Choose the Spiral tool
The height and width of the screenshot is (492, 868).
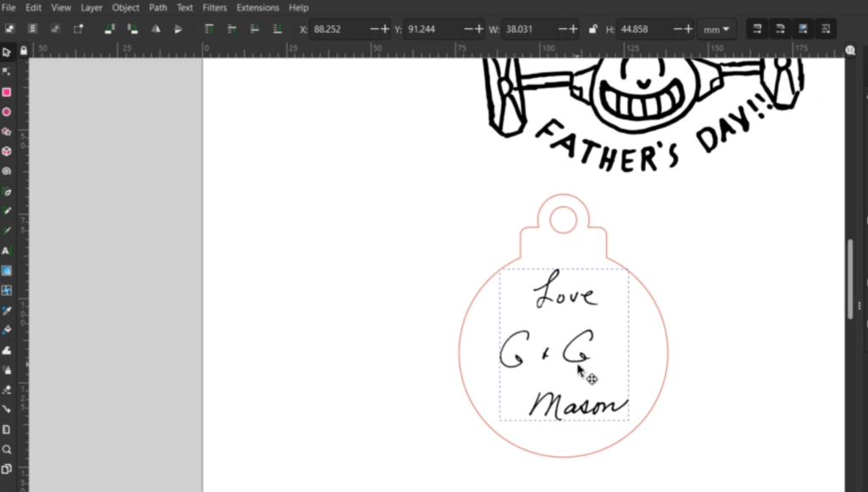pos(7,171)
